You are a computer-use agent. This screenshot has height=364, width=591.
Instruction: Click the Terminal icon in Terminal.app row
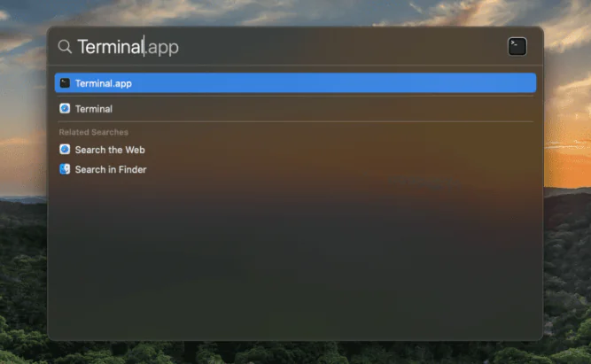point(65,83)
